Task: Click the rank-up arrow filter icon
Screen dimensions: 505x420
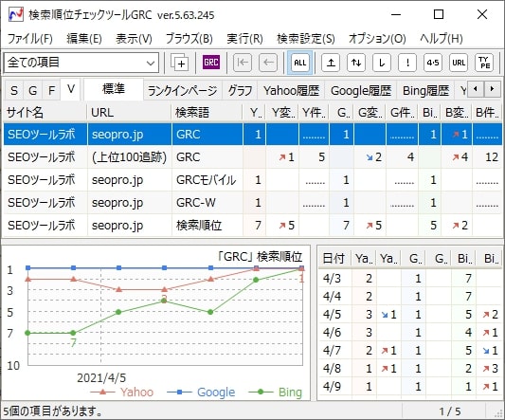Action: click(331, 63)
